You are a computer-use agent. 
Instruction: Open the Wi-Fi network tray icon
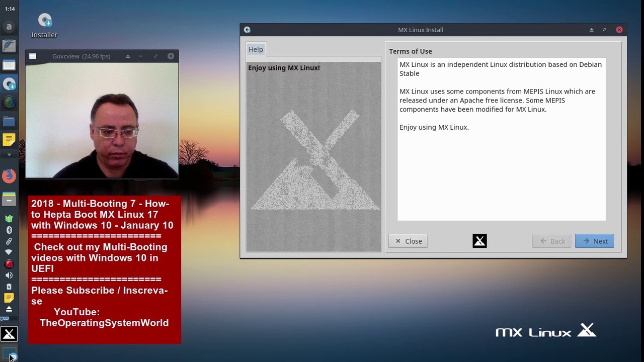pyautogui.click(x=9, y=252)
